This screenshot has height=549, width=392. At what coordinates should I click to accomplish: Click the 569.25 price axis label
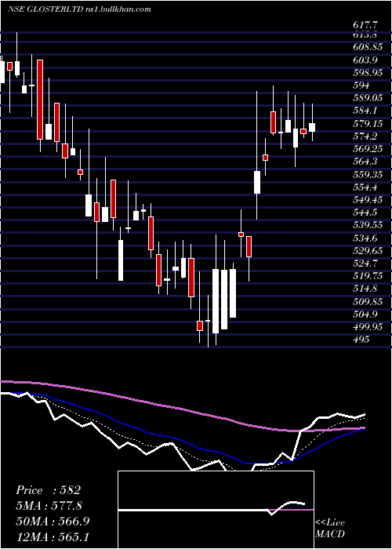pos(367,149)
